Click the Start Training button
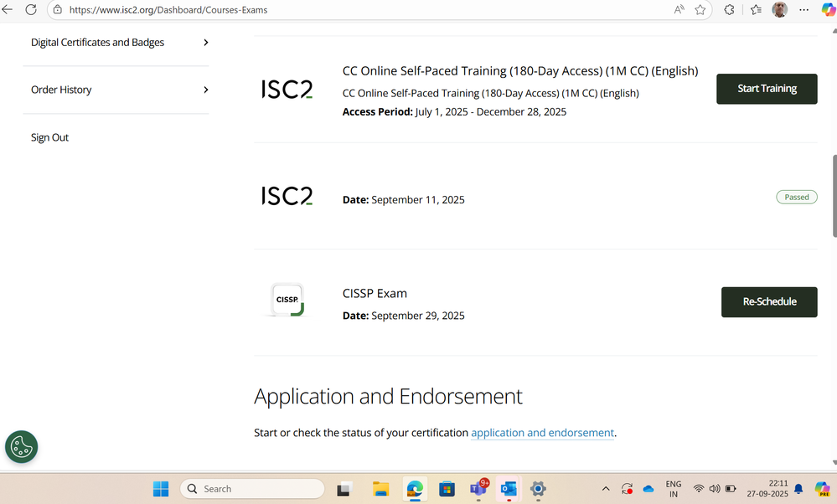Screen dimensions: 837x504 pos(766,88)
